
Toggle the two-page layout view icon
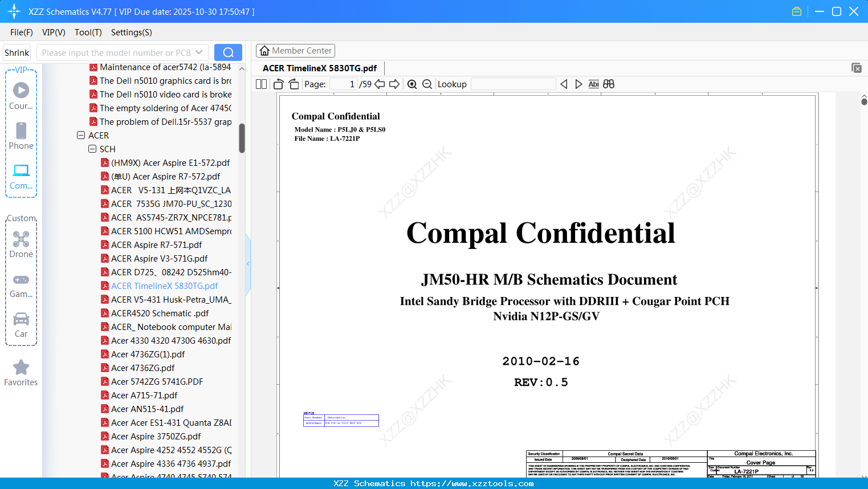[x=262, y=84]
